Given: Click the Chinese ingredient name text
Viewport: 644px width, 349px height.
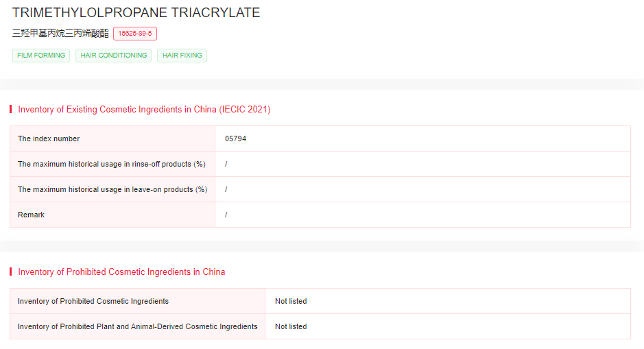Looking at the screenshot, I should coord(60,33).
